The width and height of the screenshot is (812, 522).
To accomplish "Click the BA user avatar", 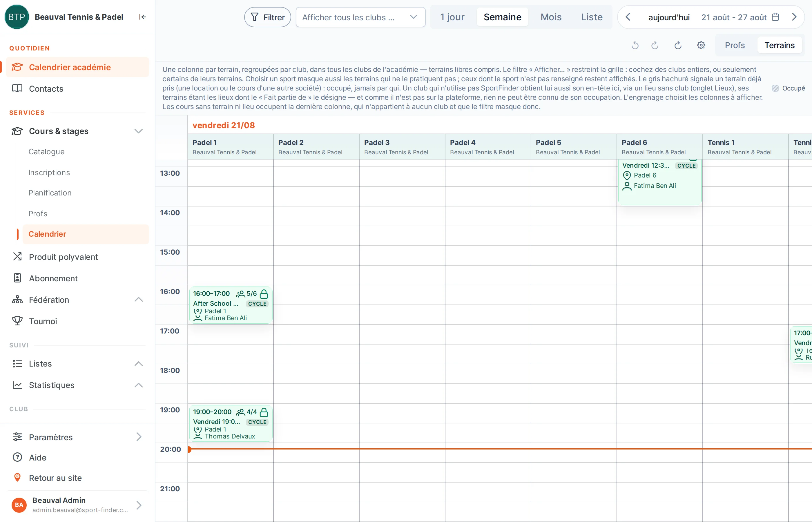I will pyautogui.click(x=19, y=505).
